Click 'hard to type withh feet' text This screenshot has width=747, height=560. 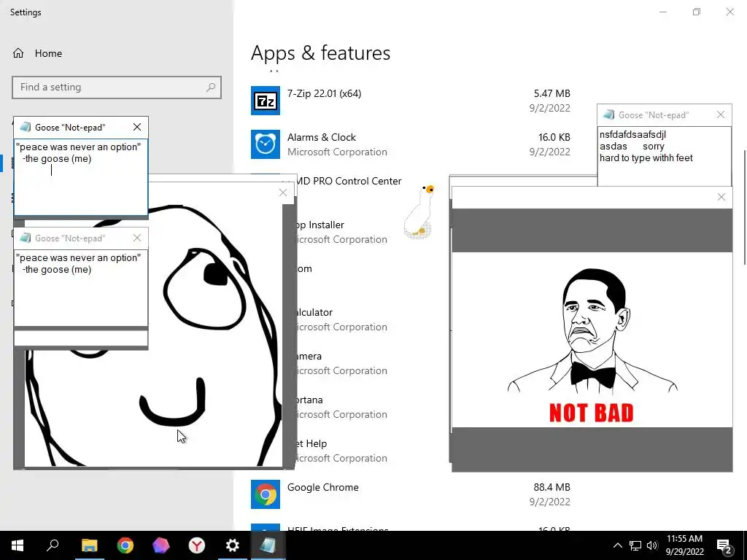[x=646, y=158]
